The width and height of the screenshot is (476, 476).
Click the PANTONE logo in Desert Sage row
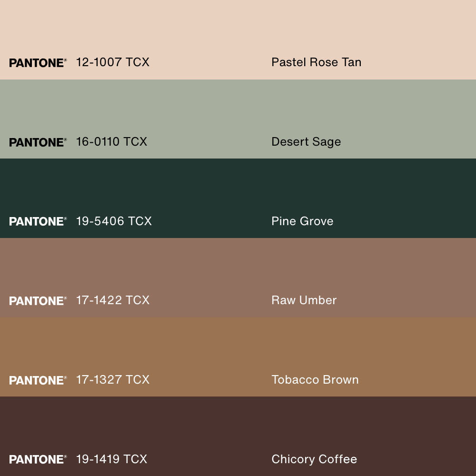[x=38, y=142]
